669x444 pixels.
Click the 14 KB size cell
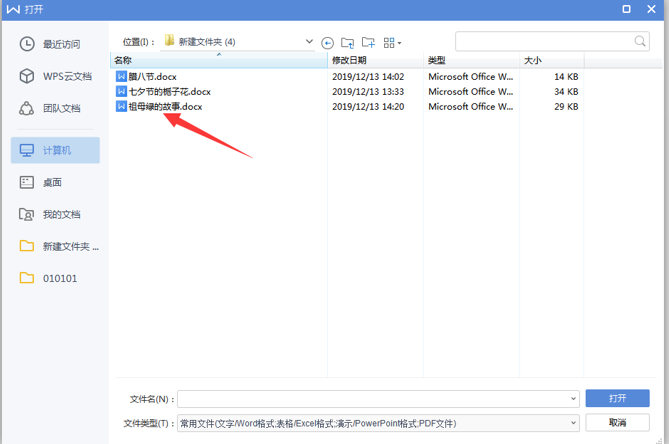pos(566,77)
